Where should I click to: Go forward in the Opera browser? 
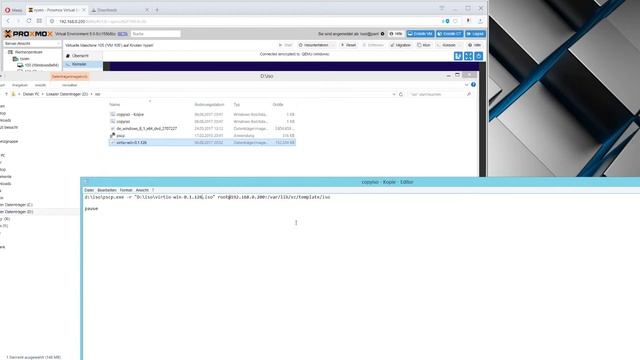point(18,21)
